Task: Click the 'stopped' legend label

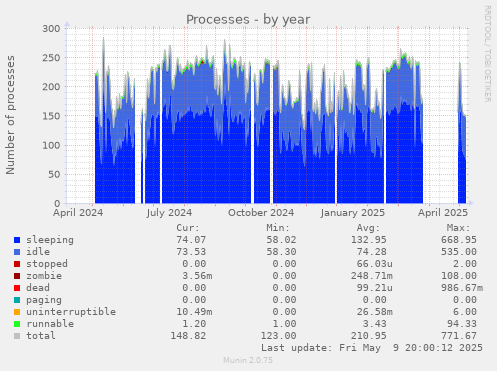Action: (x=47, y=264)
